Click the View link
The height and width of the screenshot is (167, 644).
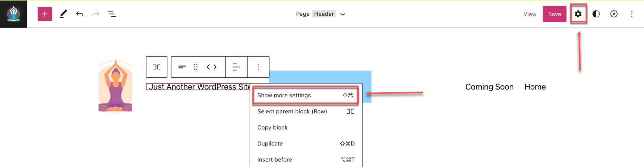tap(530, 14)
